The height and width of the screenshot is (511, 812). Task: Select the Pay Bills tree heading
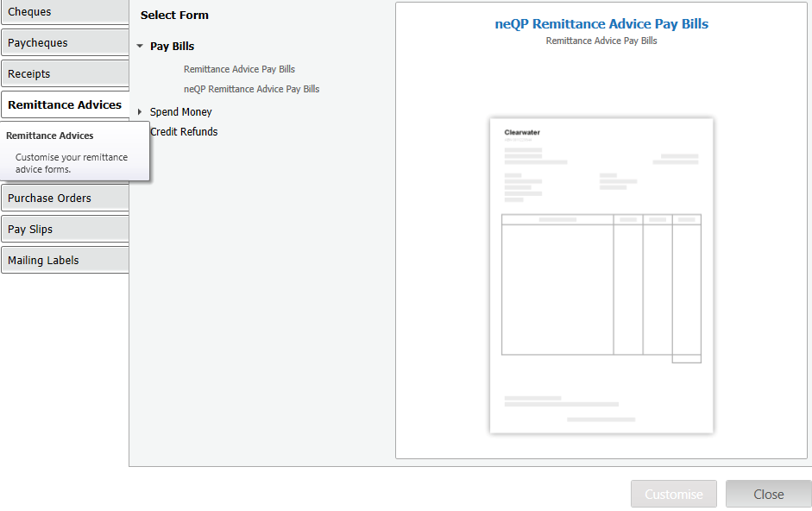click(x=172, y=46)
